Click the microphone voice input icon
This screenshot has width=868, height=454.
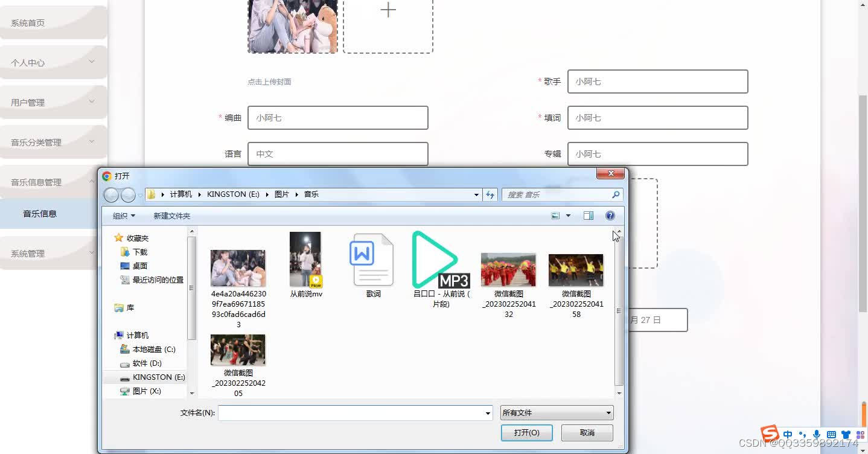click(817, 435)
